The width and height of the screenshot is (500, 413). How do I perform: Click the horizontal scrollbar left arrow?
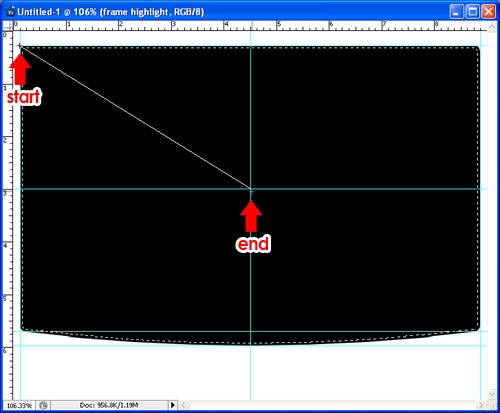(183, 405)
